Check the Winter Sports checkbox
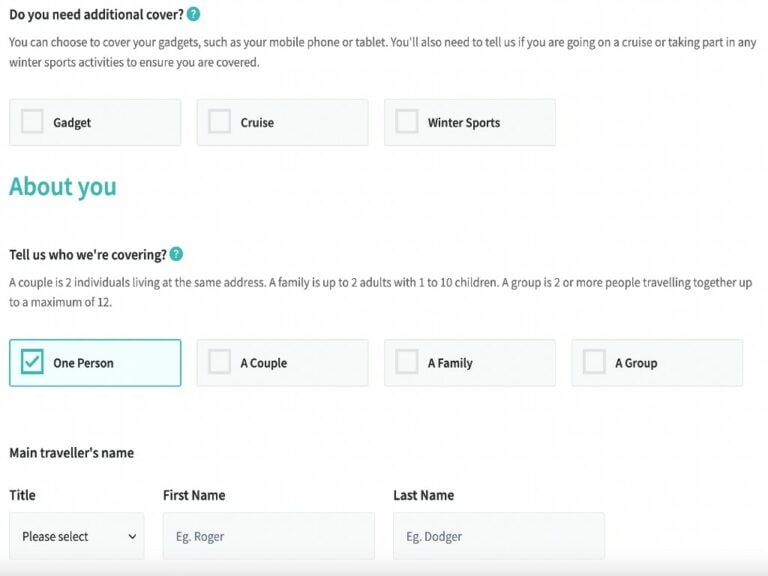 point(407,121)
